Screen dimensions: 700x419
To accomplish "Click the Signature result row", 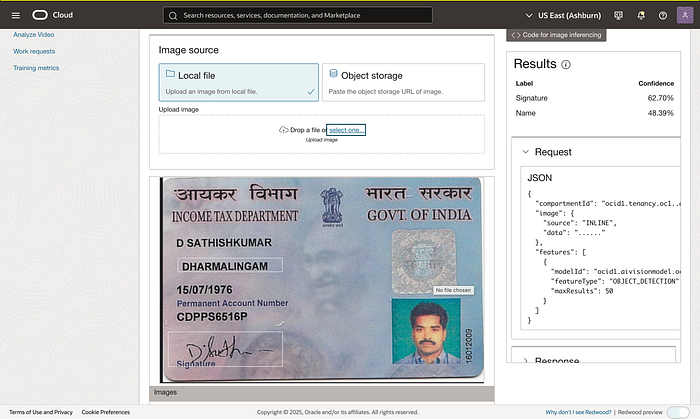I will 595,98.
